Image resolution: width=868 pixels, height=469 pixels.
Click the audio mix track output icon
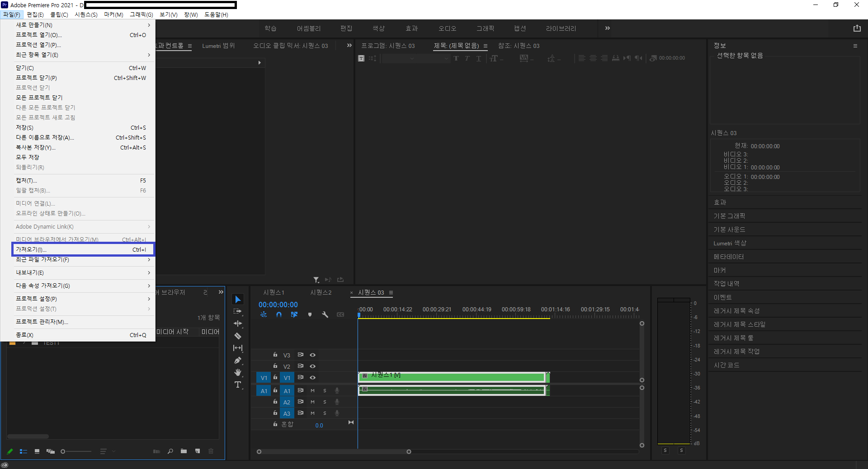(351, 422)
